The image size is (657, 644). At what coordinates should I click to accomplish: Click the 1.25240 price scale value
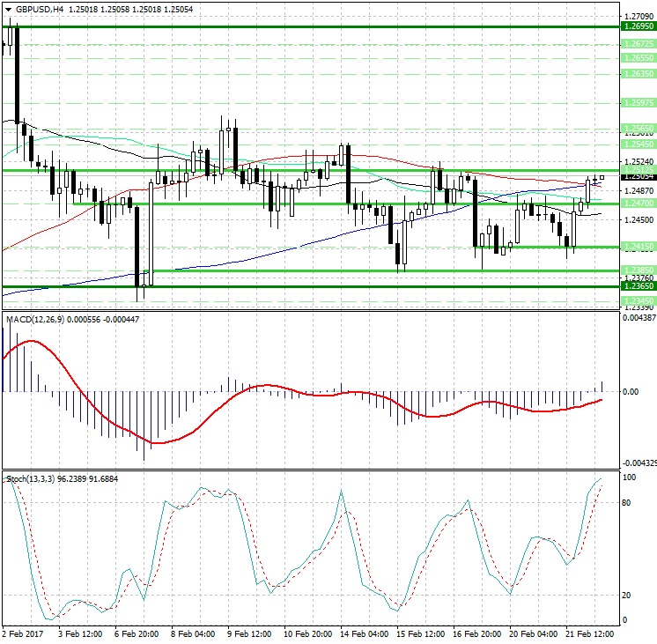click(639, 162)
